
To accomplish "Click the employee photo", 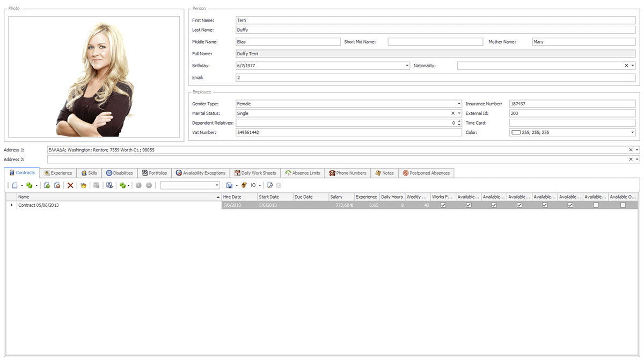I will [94, 77].
